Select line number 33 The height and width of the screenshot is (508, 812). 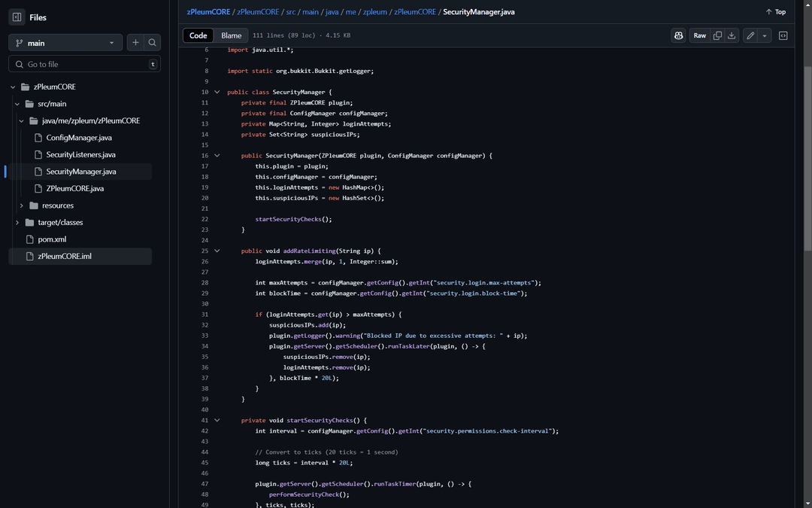[205, 336]
